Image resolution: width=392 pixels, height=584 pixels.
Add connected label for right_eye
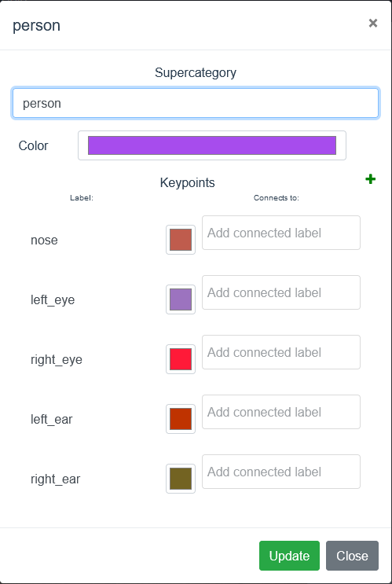281,352
